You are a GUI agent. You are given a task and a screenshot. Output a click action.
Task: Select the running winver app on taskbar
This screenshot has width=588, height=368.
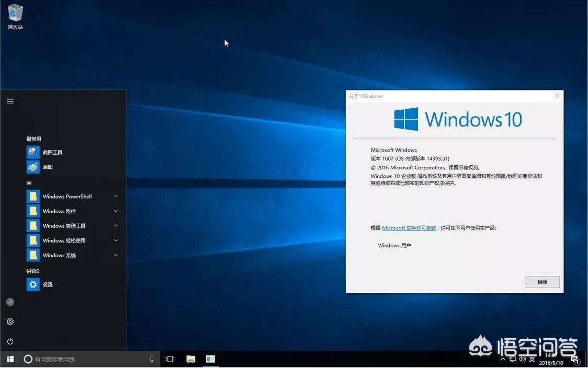click(210, 359)
